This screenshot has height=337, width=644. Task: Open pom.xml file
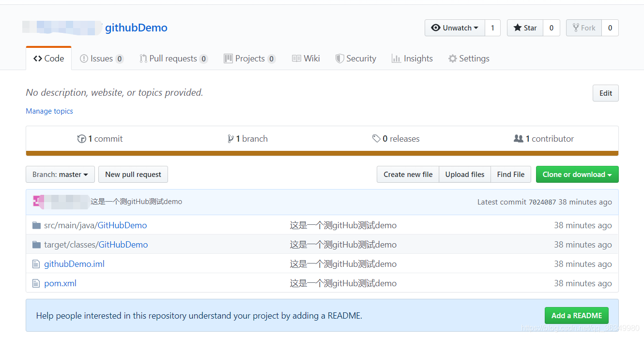60,283
